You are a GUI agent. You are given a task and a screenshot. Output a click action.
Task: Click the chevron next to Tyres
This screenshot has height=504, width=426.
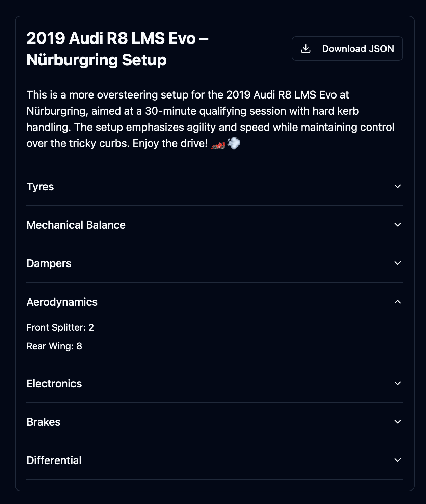pyautogui.click(x=398, y=187)
